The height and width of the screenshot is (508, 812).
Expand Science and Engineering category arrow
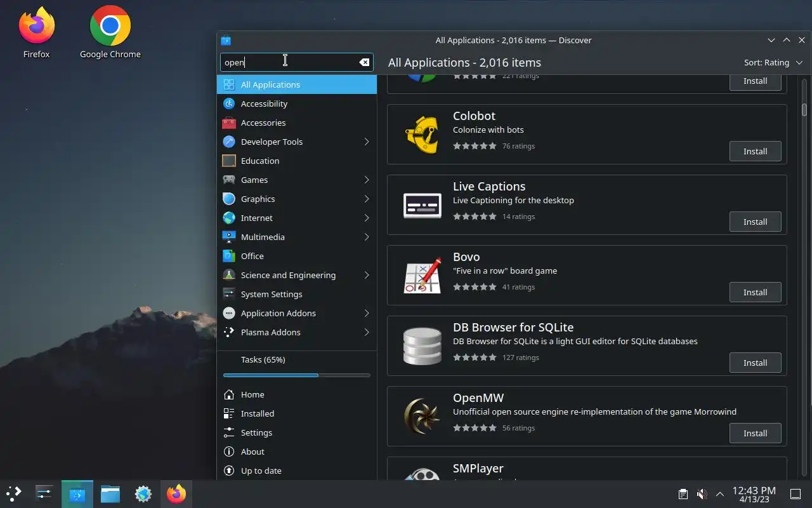pyautogui.click(x=366, y=275)
